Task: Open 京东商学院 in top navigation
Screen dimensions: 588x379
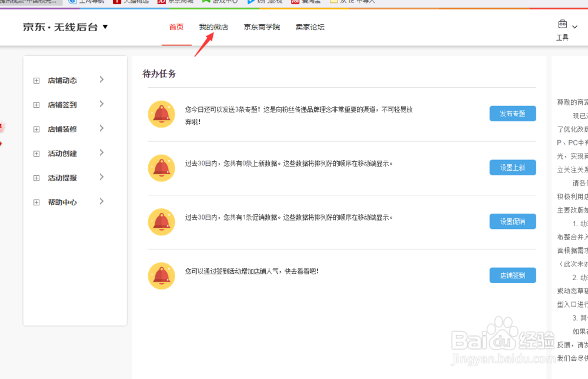Action: (x=262, y=27)
